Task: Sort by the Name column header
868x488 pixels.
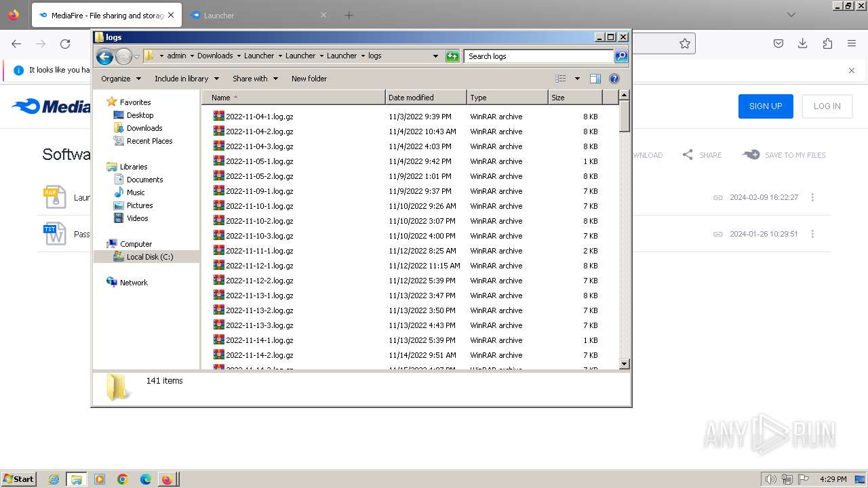Action: [x=293, y=98]
